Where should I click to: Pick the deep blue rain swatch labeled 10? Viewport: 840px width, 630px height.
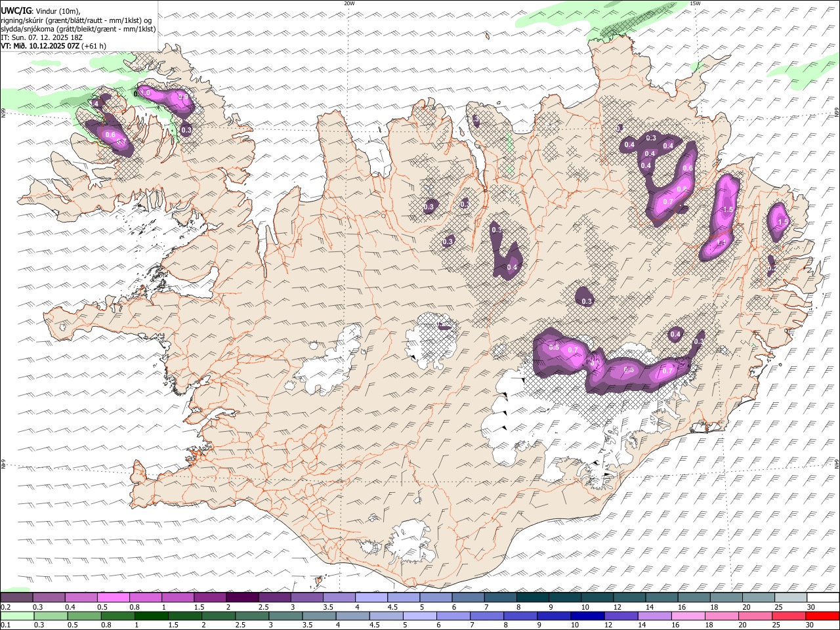coord(587,616)
